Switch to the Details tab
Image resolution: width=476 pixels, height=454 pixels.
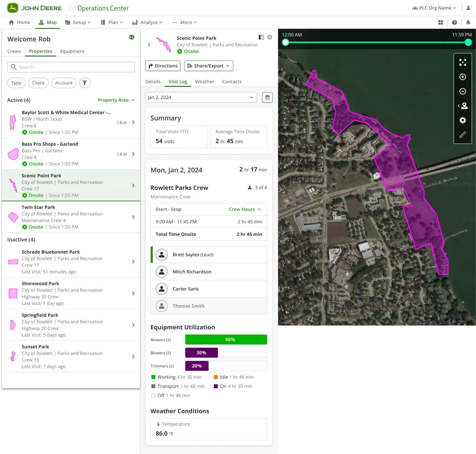coord(153,82)
